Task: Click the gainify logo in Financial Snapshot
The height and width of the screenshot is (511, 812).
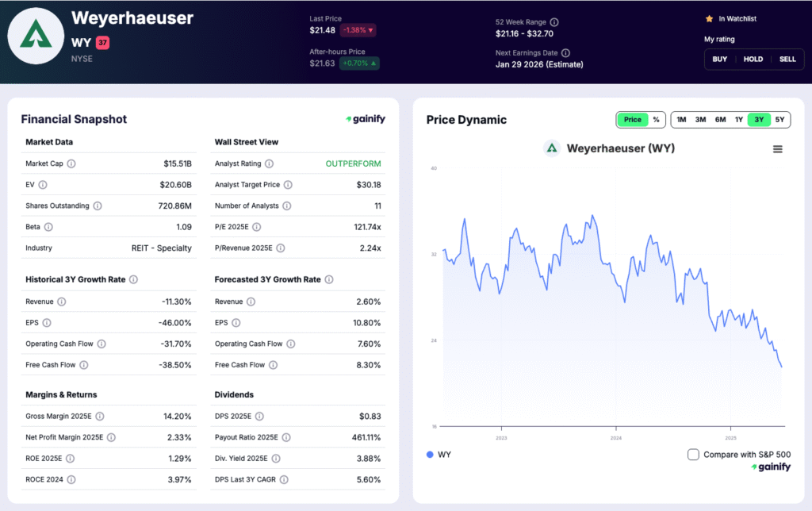Action: 364,118
